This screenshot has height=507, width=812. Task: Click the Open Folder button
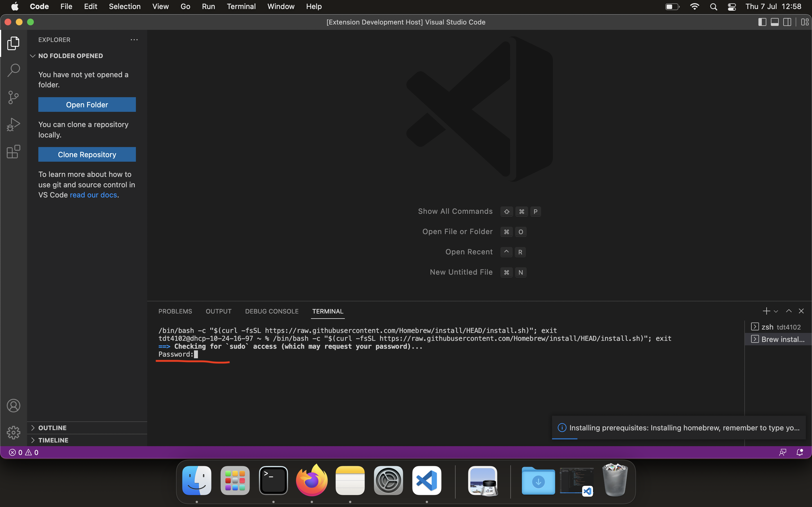pos(87,104)
